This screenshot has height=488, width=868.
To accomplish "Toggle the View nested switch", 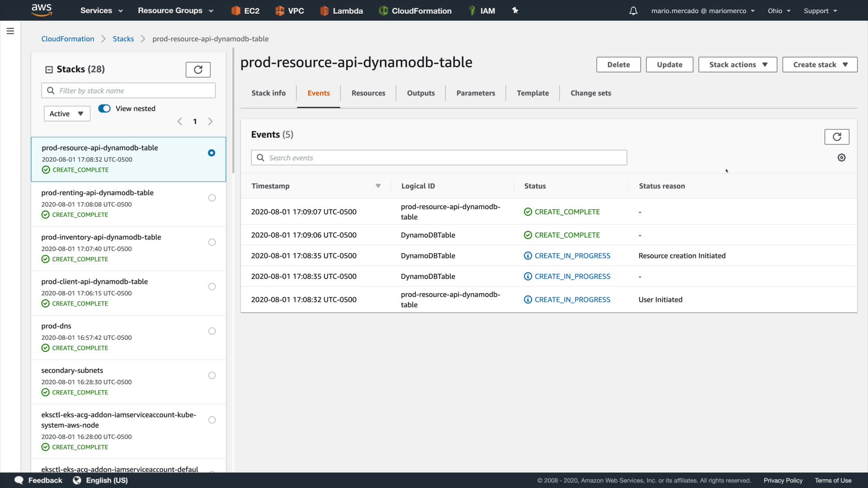I will click(104, 108).
